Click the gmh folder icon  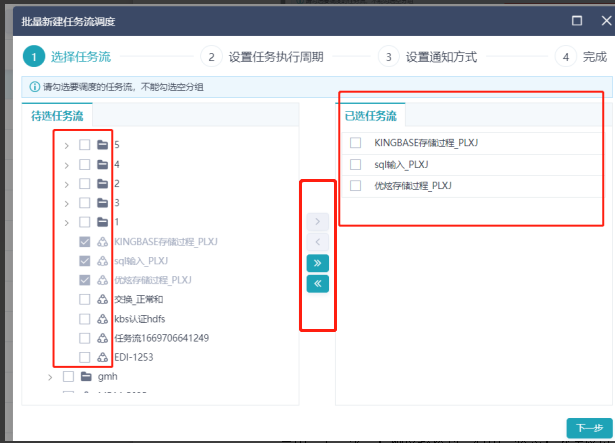pos(86,377)
